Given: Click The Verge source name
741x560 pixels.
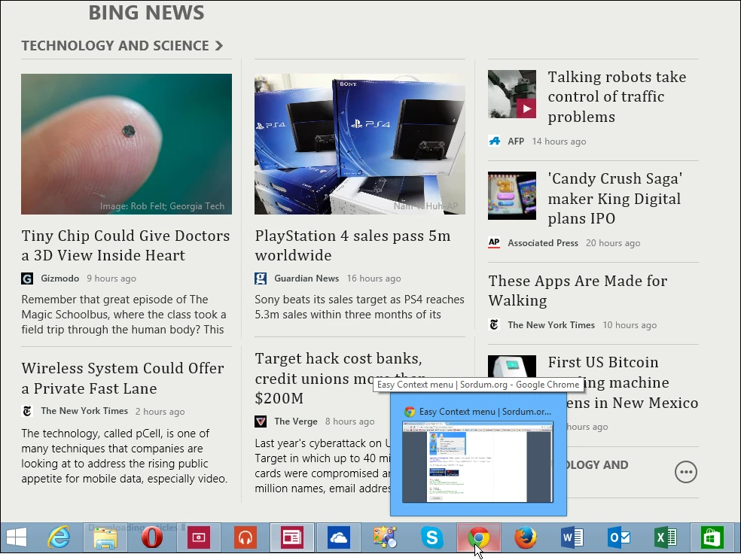Looking at the screenshot, I should [x=296, y=422].
